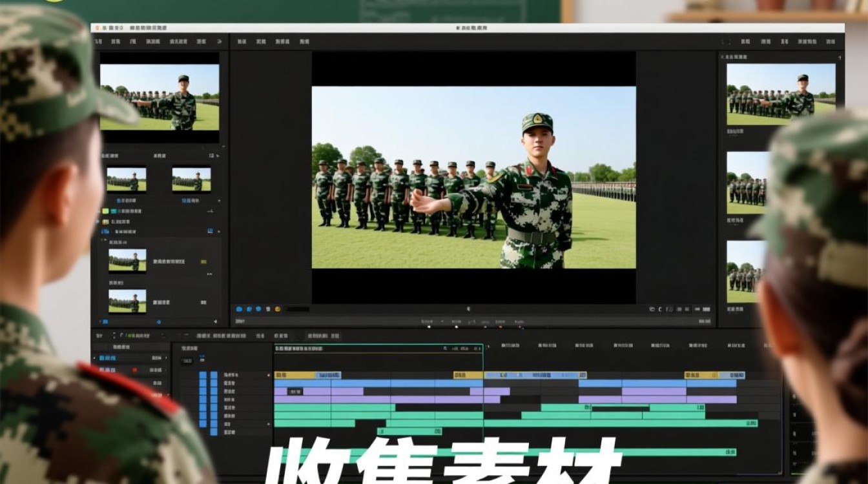Toggle the red record indicator in the track list
The width and height of the screenshot is (868, 484).
pyautogui.click(x=134, y=370)
